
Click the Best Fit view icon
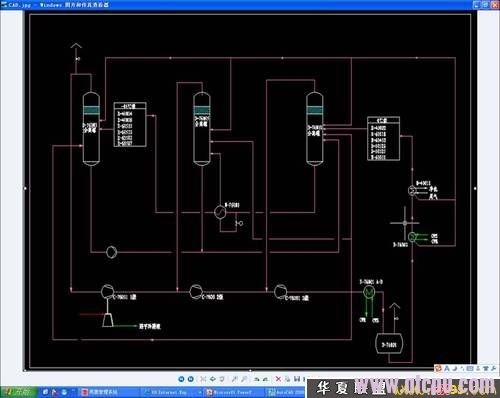(x=203, y=379)
